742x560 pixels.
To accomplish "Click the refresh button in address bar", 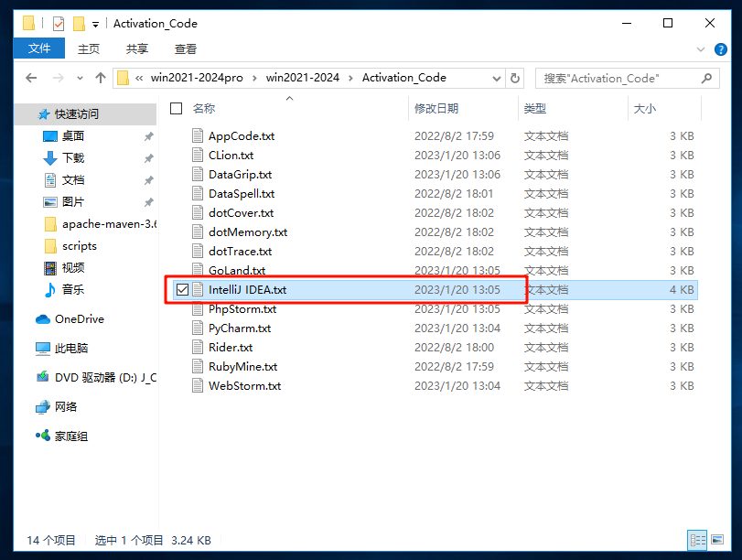I will (x=515, y=78).
